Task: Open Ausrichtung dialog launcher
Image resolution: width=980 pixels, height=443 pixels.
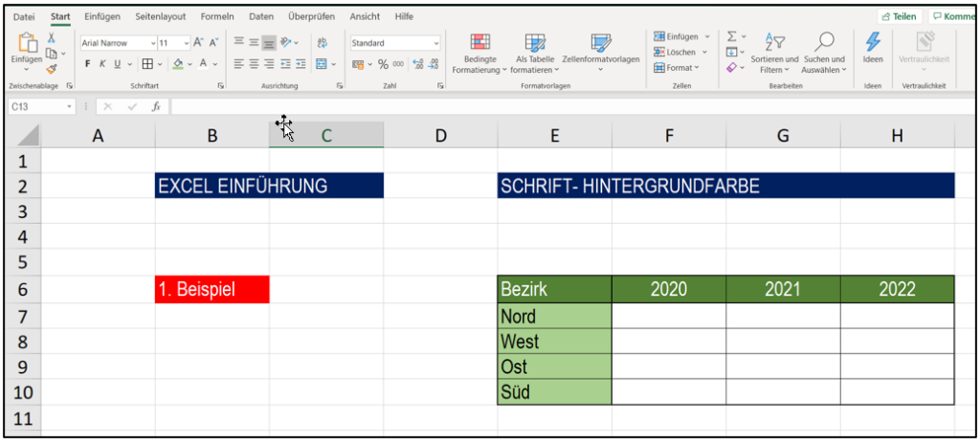Action: point(340,85)
